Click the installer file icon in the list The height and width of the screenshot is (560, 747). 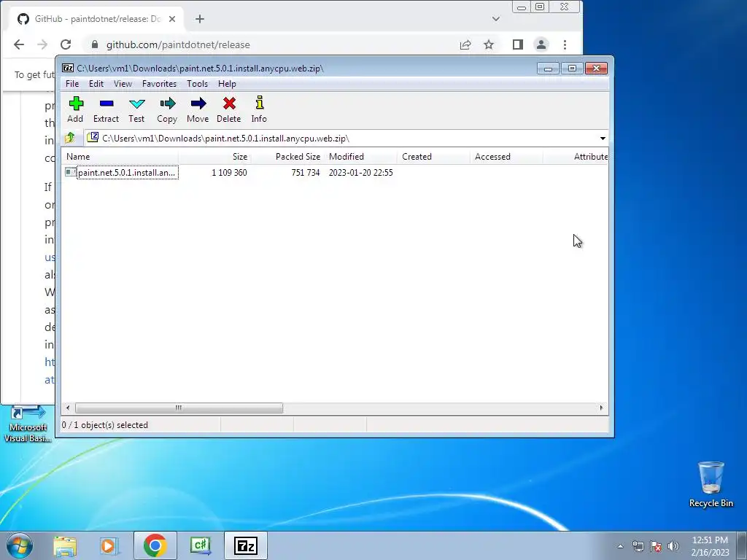71,172
